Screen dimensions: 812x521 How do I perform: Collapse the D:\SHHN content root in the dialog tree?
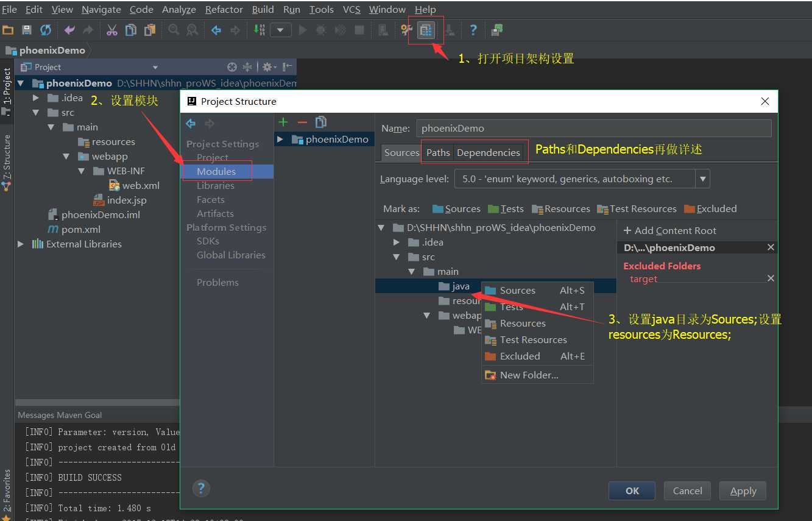pyautogui.click(x=381, y=228)
